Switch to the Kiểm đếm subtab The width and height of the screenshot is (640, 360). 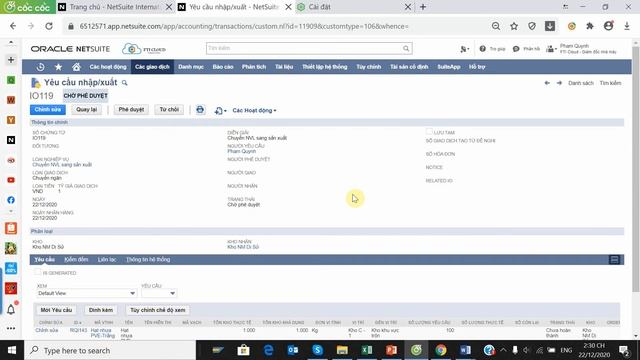tap(76, 260)
